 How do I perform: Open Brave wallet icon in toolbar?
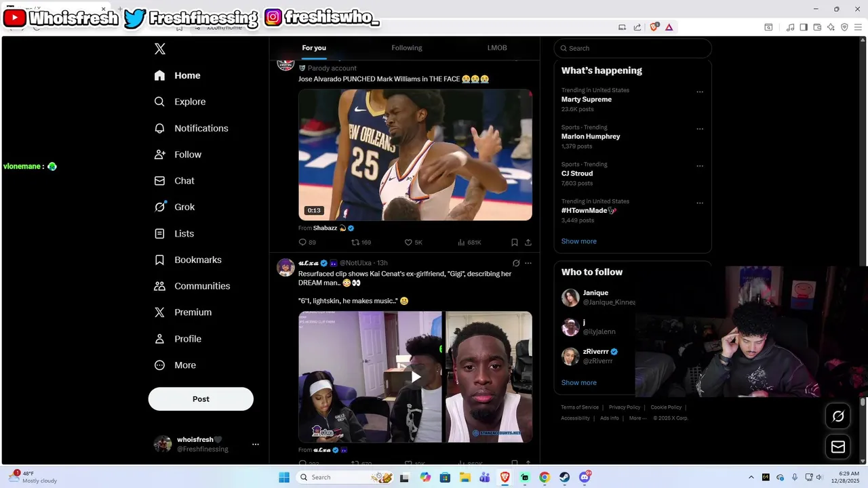tap(817, 27)
